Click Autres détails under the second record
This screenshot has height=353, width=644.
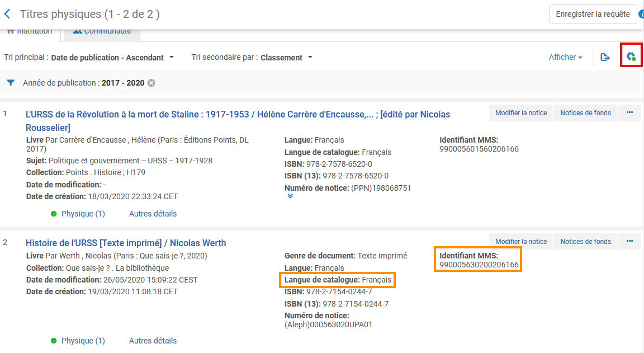153,341
